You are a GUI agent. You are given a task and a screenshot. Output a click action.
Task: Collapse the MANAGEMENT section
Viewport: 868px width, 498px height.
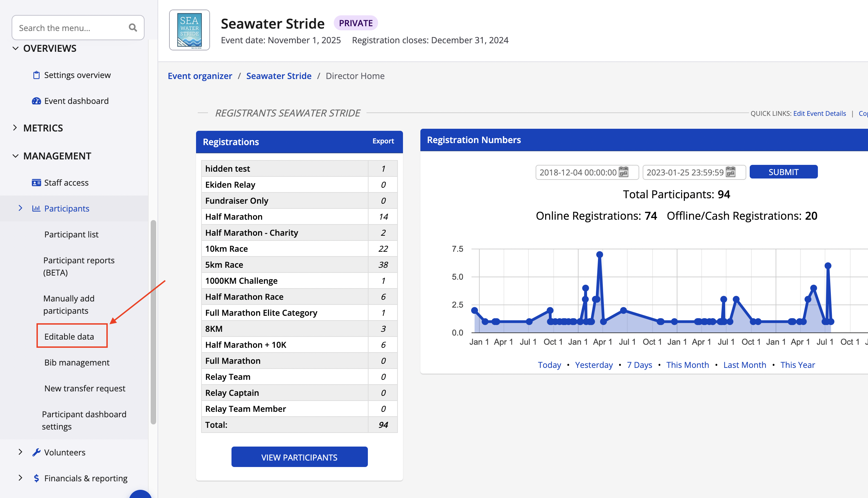15,156
